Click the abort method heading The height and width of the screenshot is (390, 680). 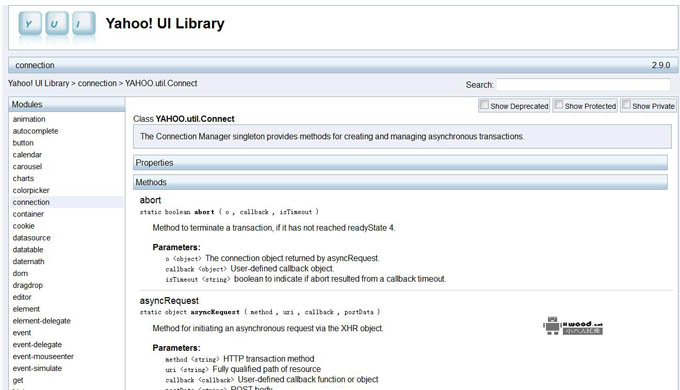coord(150,200)
